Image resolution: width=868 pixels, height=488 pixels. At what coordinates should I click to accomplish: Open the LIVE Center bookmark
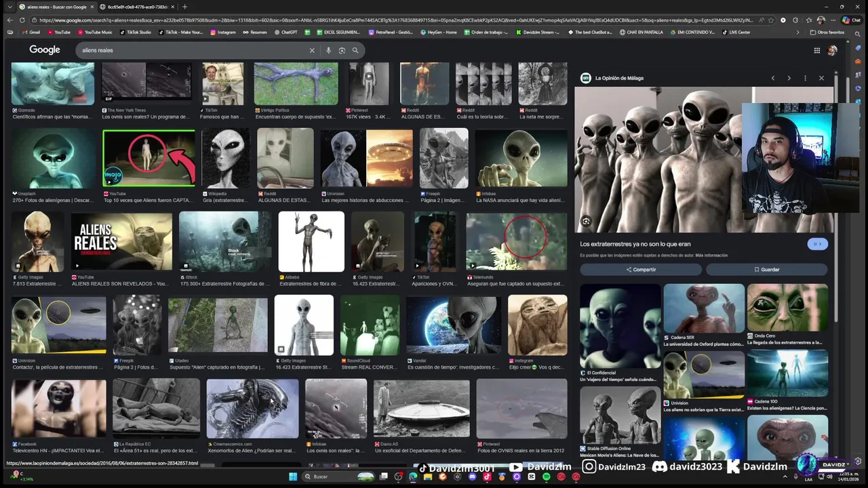(x=736, y=32)
